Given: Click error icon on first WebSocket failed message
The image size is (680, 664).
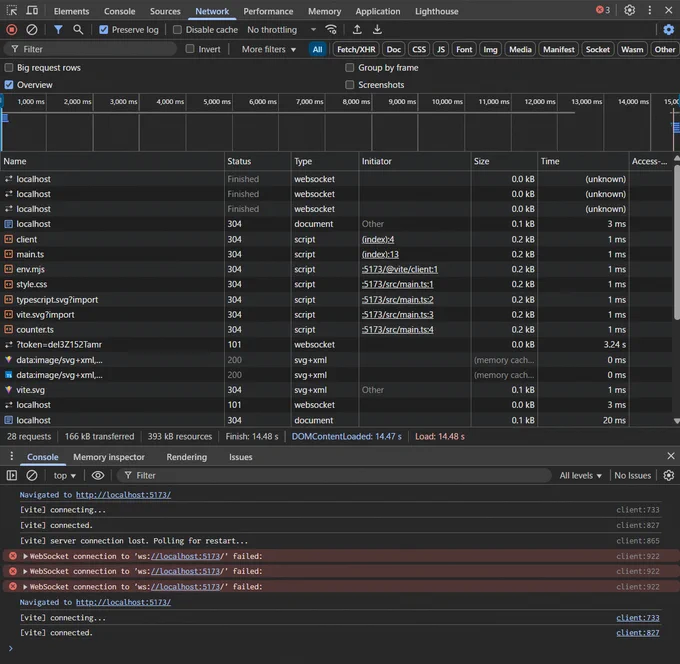Looking at the screenshot, I should [13, 556].
